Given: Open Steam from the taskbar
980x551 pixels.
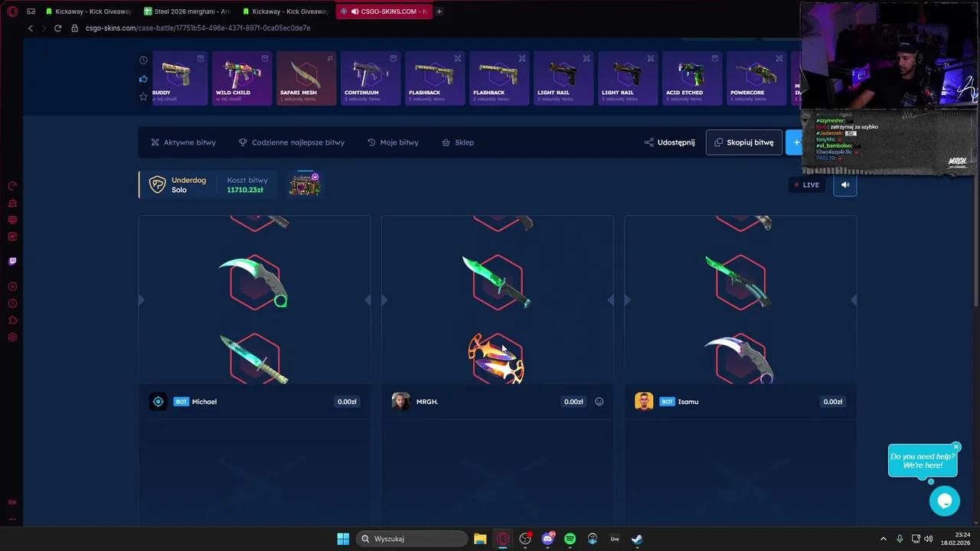Looking at the screenshot, I should coord(637,539).
